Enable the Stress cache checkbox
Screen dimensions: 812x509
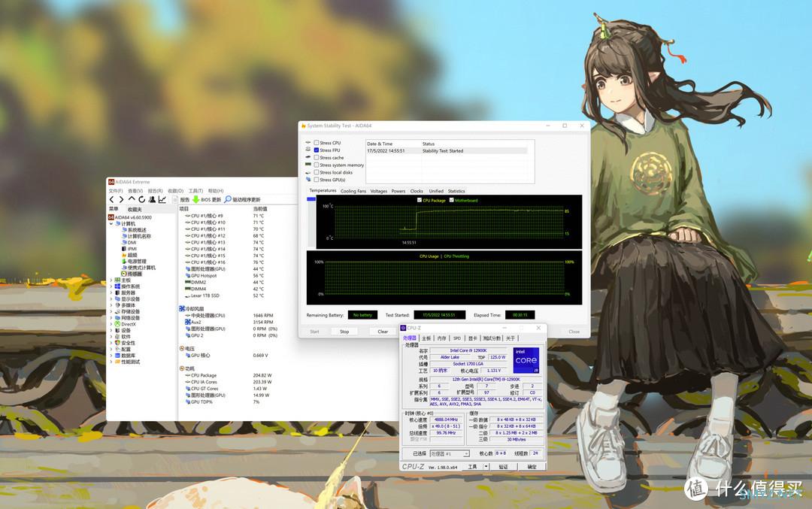point(317,157)
